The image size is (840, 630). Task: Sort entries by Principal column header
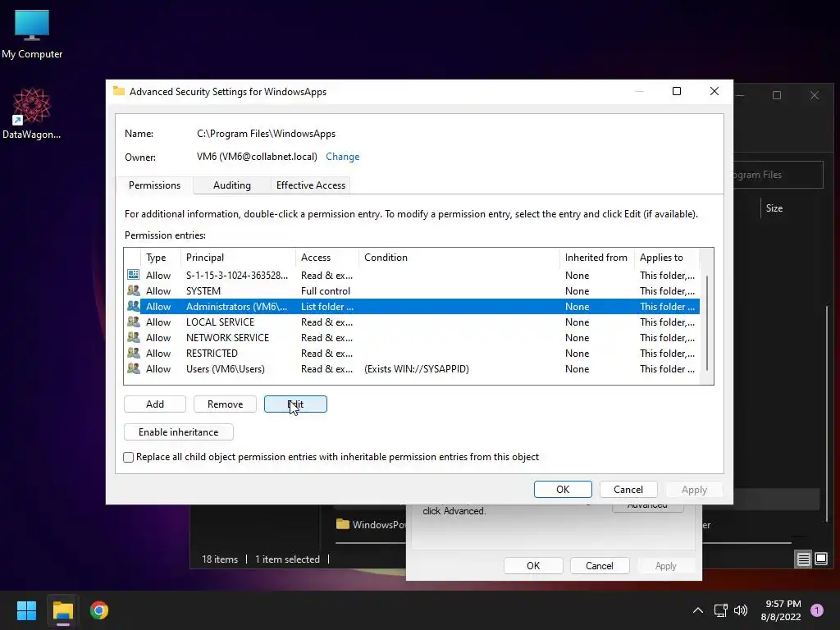click(238, 257)
